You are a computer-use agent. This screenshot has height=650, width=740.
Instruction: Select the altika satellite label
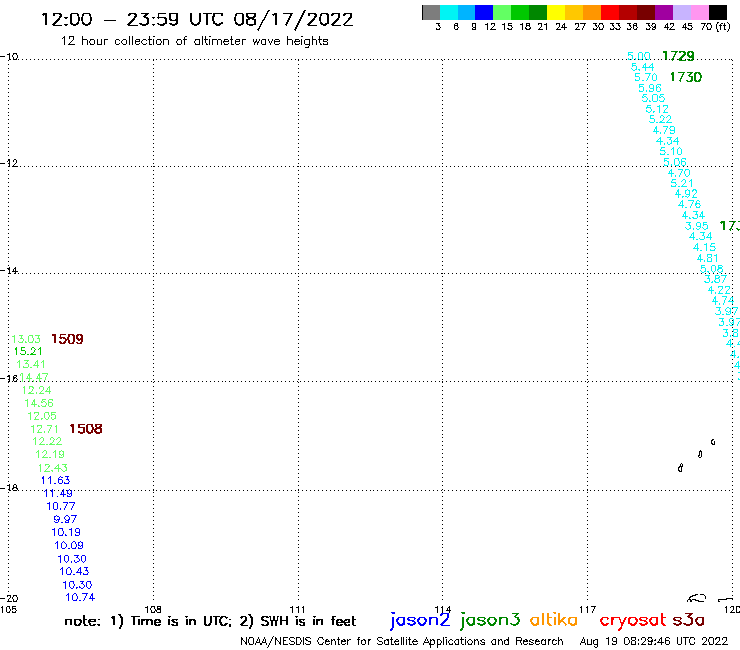[554, 620]
